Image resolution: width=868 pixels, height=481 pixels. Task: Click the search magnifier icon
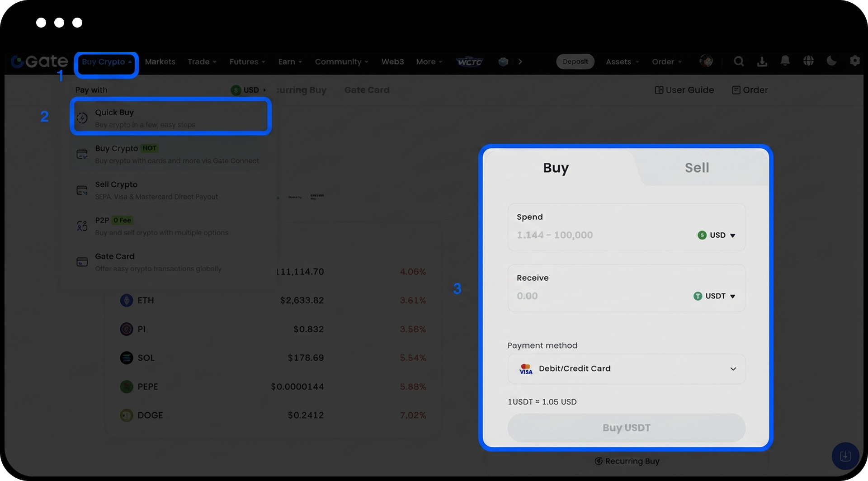point(739,61)
